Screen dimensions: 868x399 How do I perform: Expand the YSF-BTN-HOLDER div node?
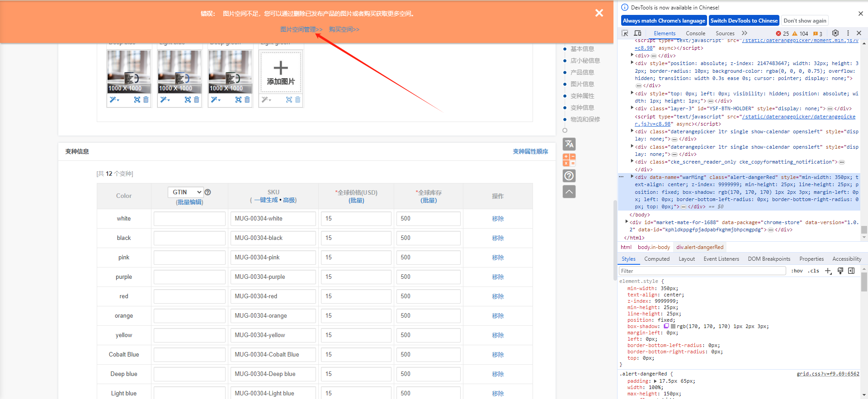[x=632, y=108]
